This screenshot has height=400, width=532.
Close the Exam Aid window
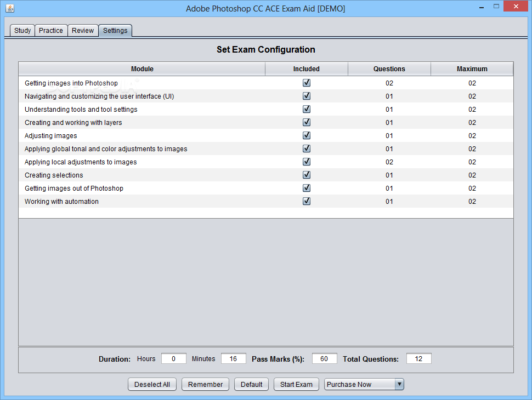516,6
